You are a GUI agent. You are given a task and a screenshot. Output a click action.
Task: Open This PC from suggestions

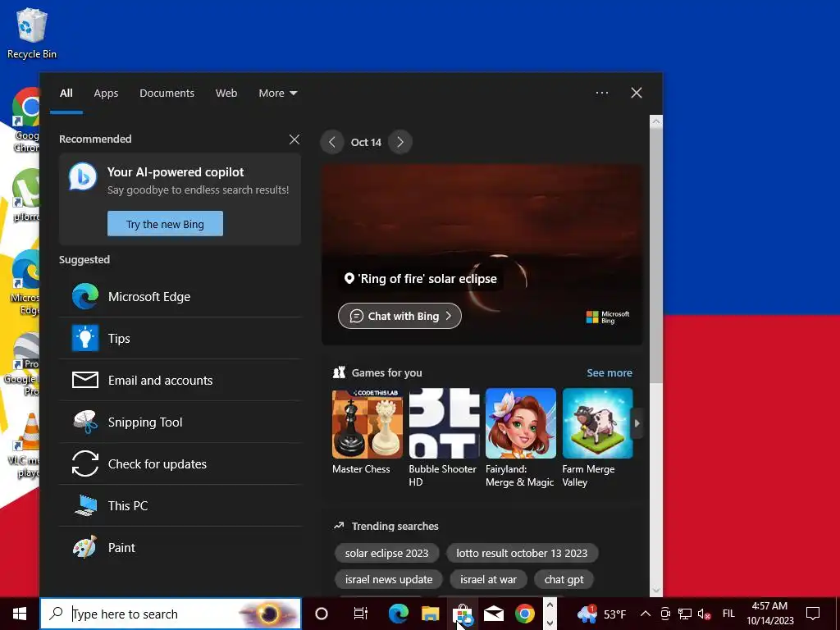[x=180, y=505]
